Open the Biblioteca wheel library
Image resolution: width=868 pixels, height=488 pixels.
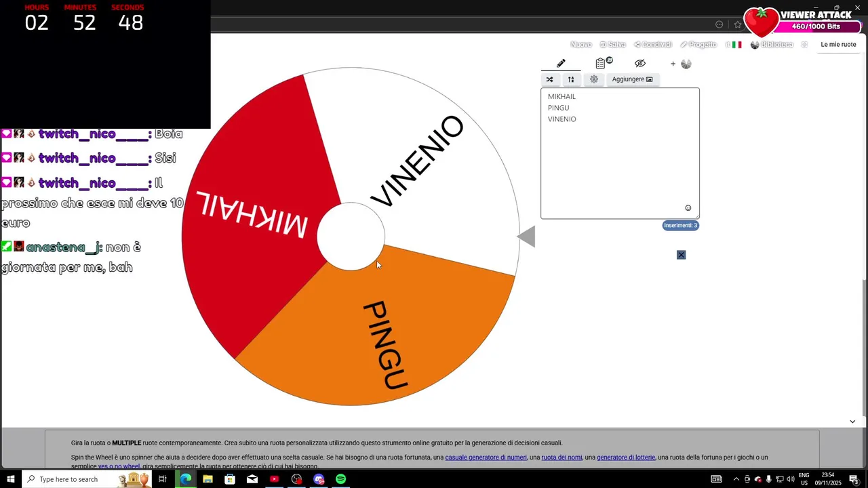(x=772, y=45)
